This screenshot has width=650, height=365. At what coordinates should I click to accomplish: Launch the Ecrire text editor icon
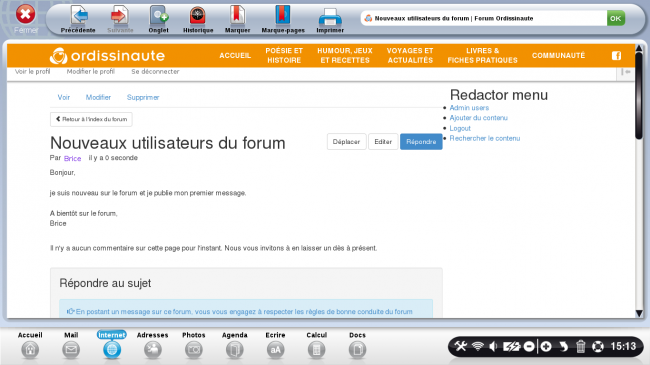[275, 350]
